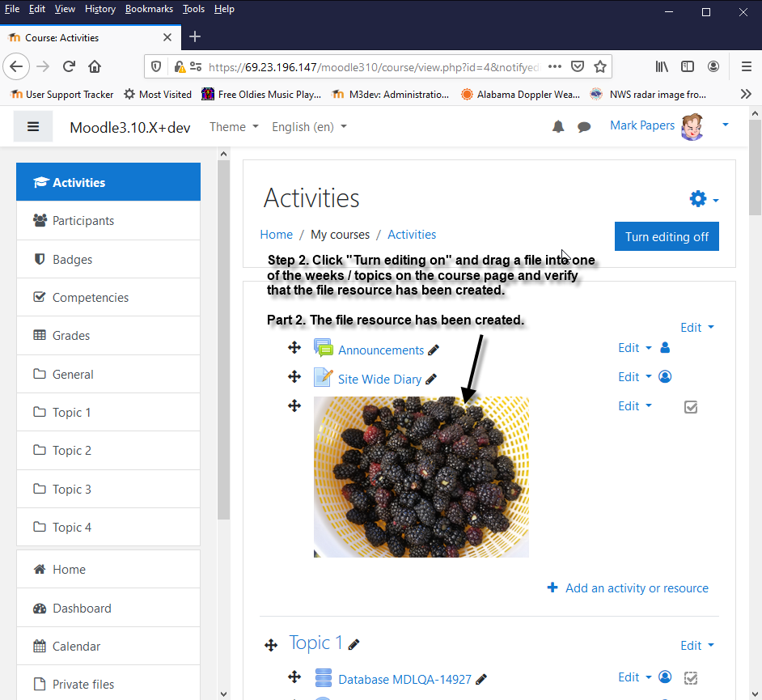Click group mode icon for Site Wide Diary

[665, 377]
